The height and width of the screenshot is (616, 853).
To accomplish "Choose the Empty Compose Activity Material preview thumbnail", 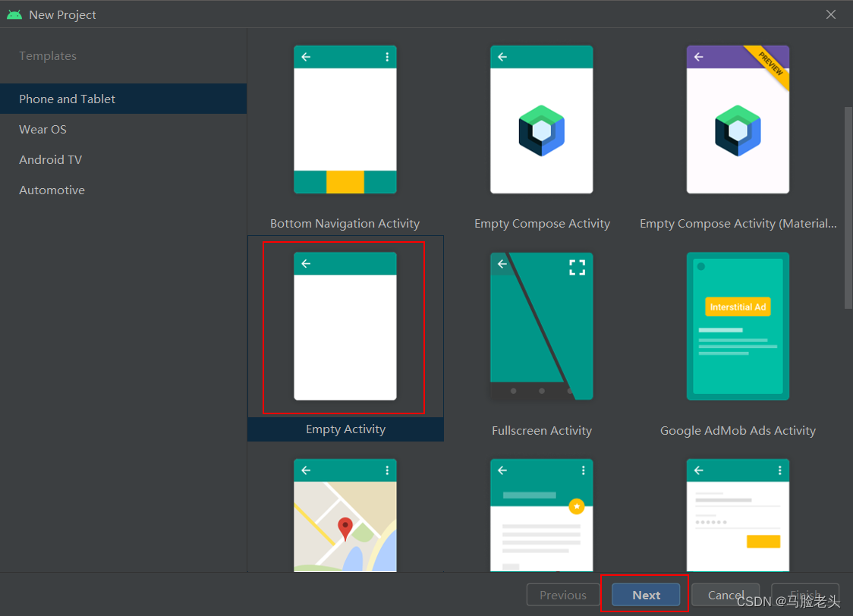I will [x=738, y=120].
